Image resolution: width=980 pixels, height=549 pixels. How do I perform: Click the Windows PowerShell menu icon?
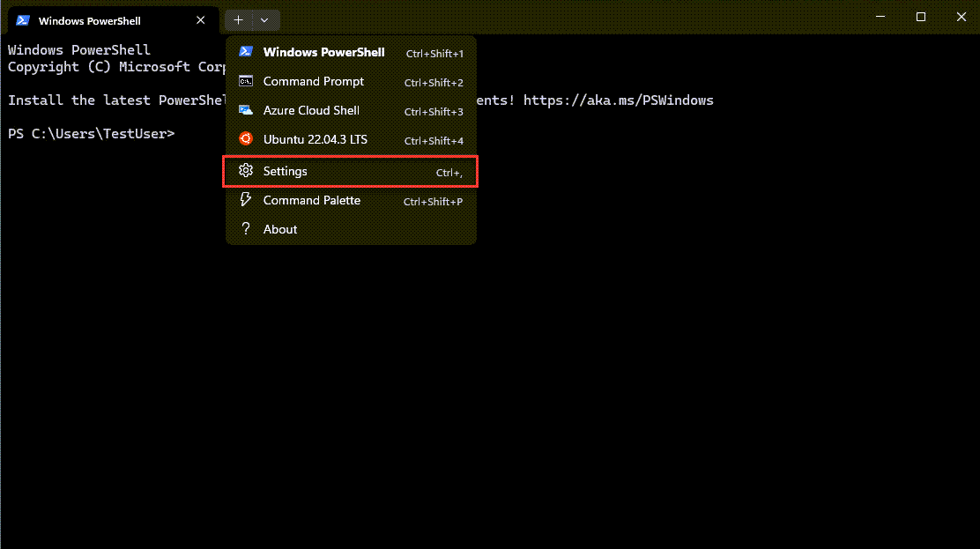(x=246, y=52)
